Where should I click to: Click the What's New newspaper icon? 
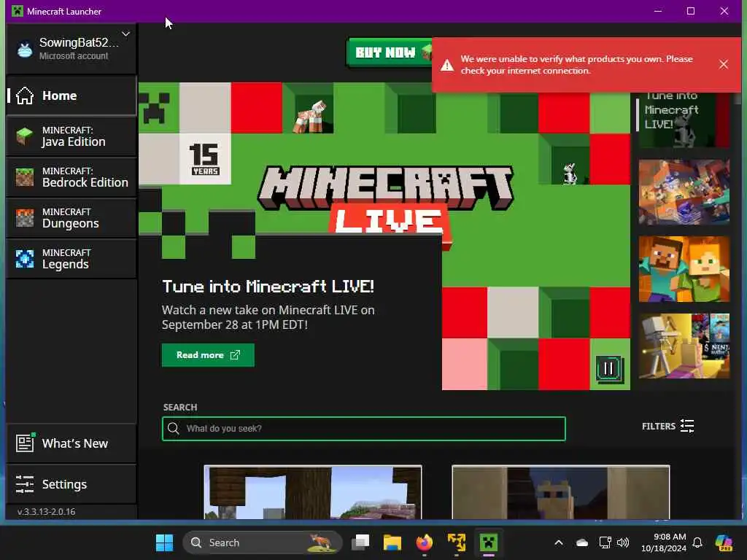25,443
